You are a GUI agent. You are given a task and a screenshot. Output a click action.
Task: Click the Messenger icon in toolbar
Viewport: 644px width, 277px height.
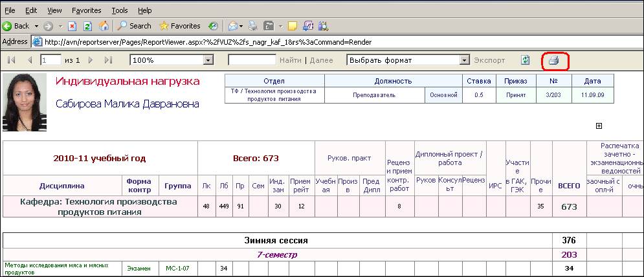click(x=307, y=26)
